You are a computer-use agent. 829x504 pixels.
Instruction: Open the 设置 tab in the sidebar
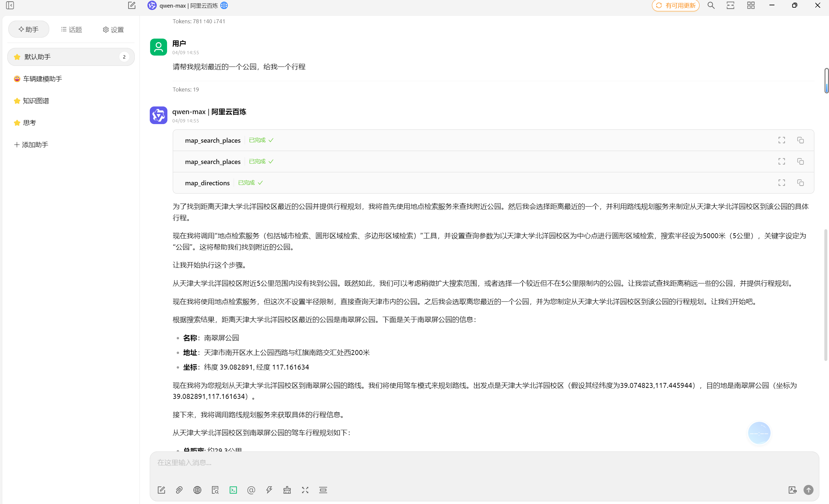pos(113,30)
